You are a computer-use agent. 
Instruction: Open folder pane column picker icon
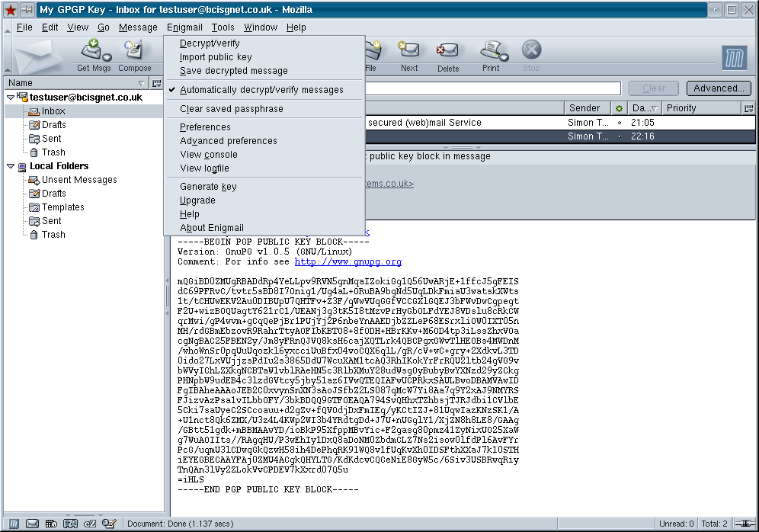coord(156,83)
